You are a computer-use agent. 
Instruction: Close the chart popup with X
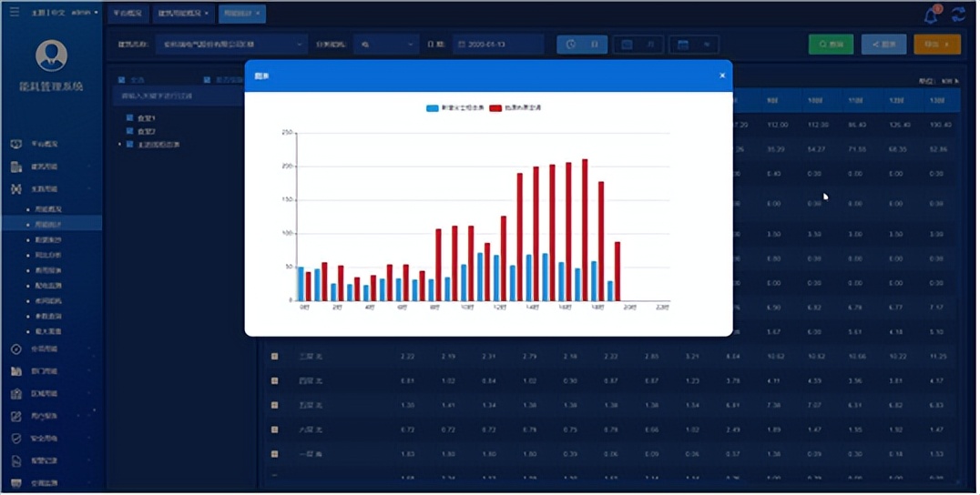coord(722,76)
